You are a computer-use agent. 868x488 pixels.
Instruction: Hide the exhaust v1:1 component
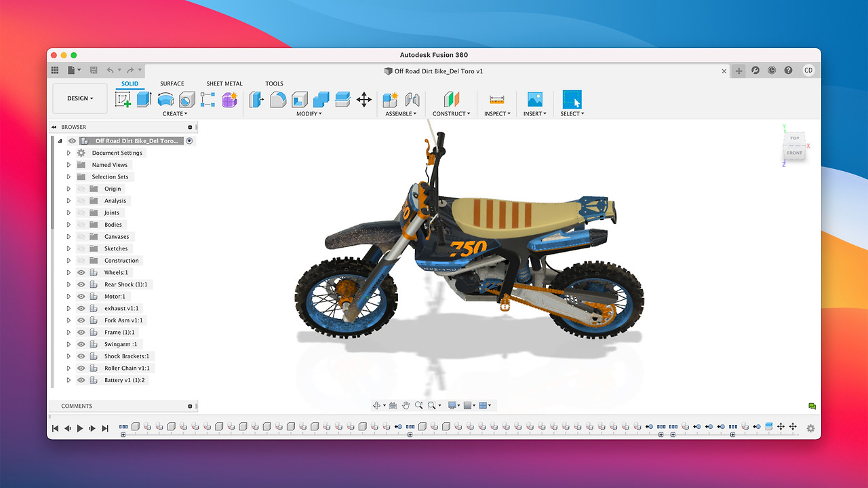pos(81,308)
